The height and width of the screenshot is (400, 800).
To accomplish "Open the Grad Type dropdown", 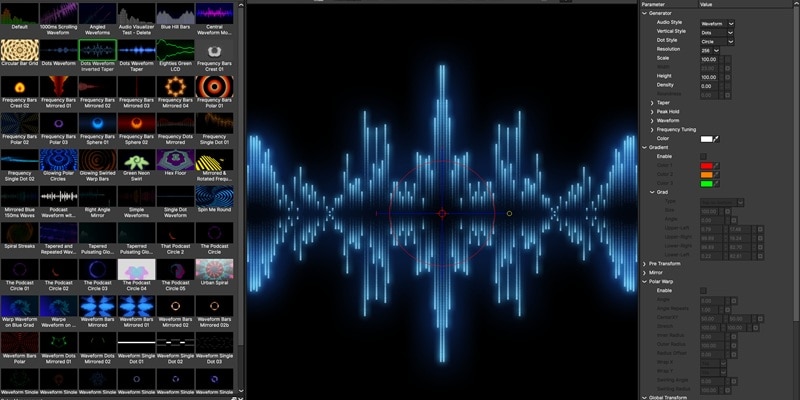I will [x=722, y=203].
